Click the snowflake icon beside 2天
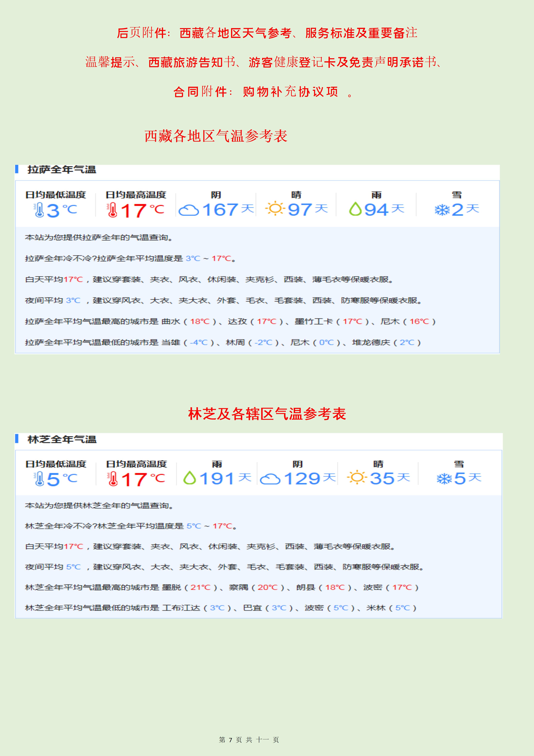This screenshot has height=756, width=534. pyautogui.click(x=442, y=210)
